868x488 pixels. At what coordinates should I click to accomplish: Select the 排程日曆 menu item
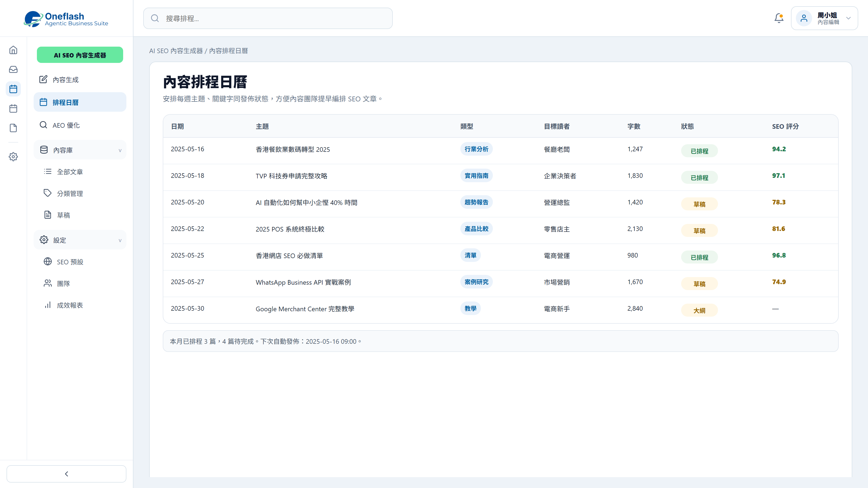click(80, 102)
